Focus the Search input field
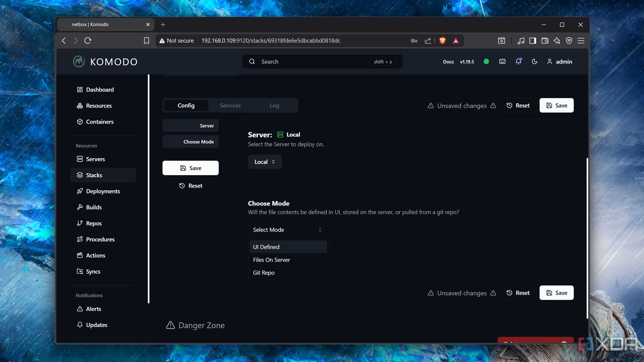The height and width of the screenshot is (362, 644). point(322,62)
